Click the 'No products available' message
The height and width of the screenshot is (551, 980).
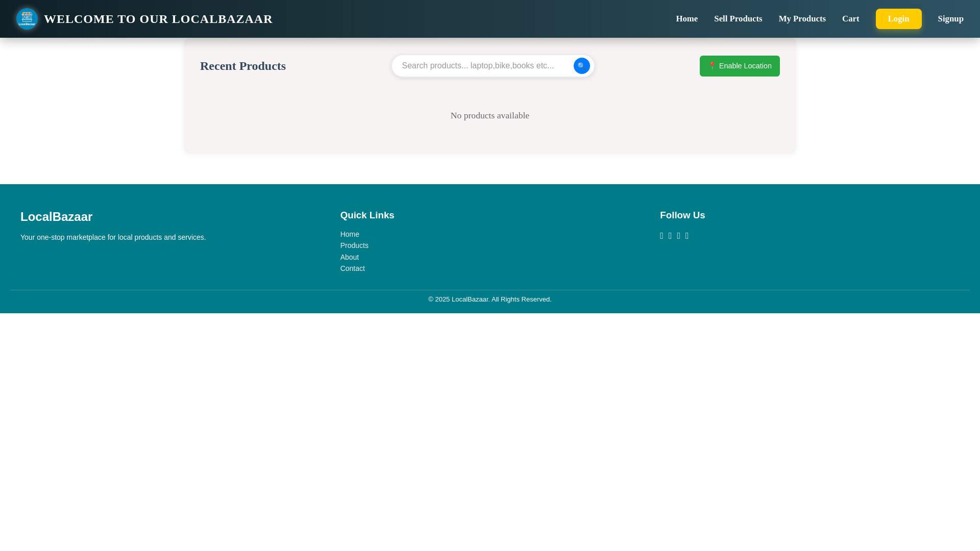point(489,115)
